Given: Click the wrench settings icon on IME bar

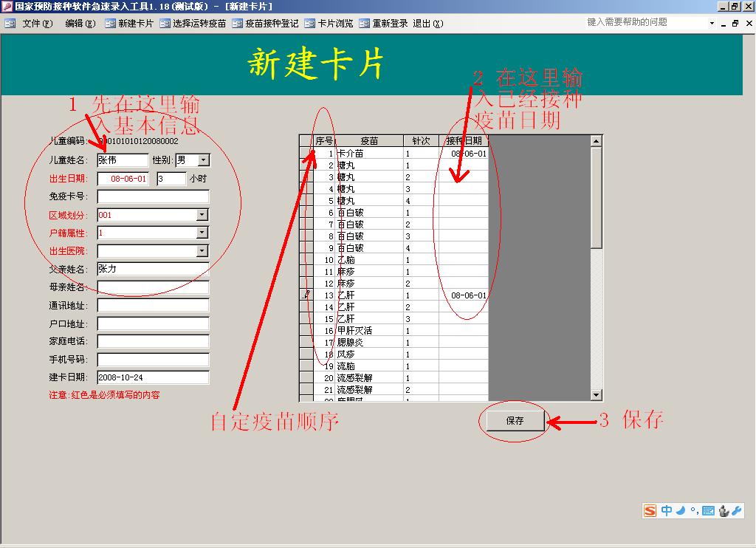Looking at the screenshot, I should (736, 510).
